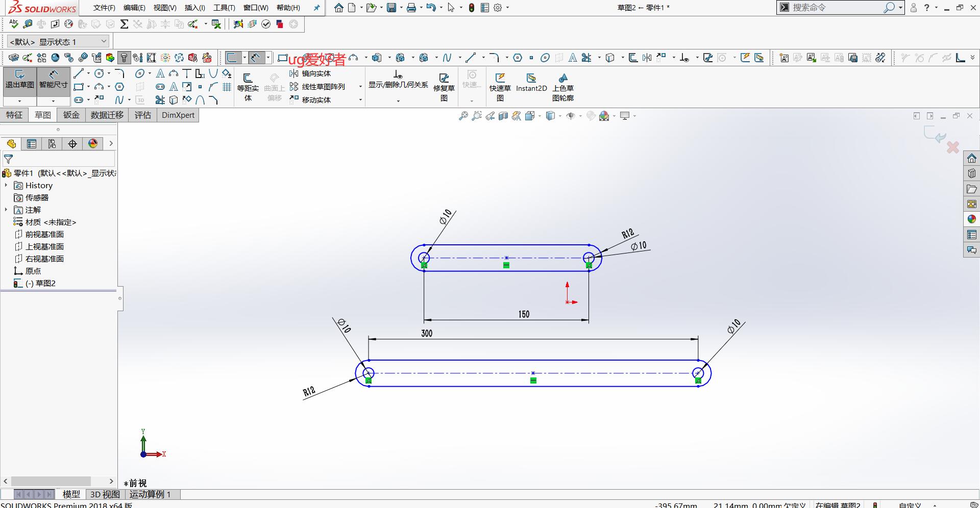Image resolution: width=980 pixels, height=508 pixels.
Task: Open 线性草图阵列 linear sketch pattern
Action: pos(317,87)
